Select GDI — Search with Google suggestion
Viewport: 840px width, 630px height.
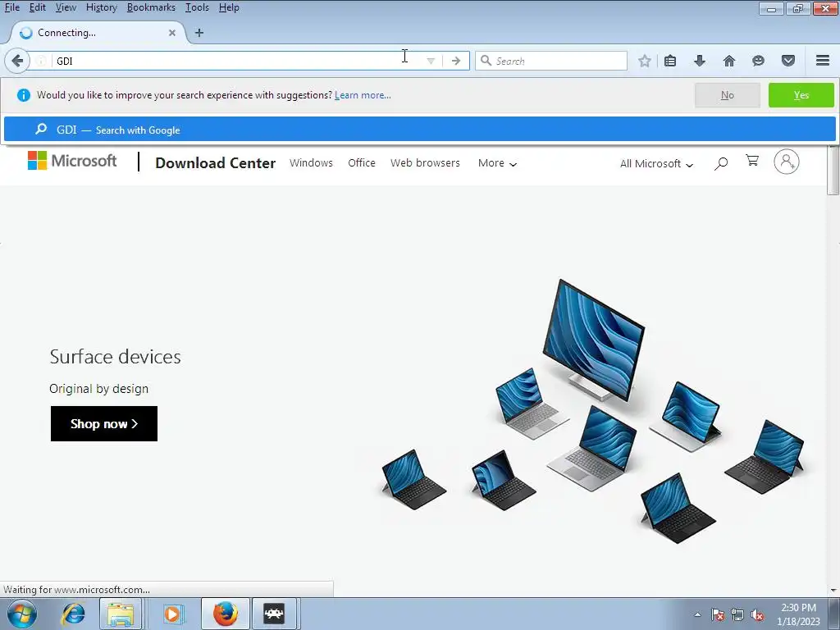[x=419, y=130]
